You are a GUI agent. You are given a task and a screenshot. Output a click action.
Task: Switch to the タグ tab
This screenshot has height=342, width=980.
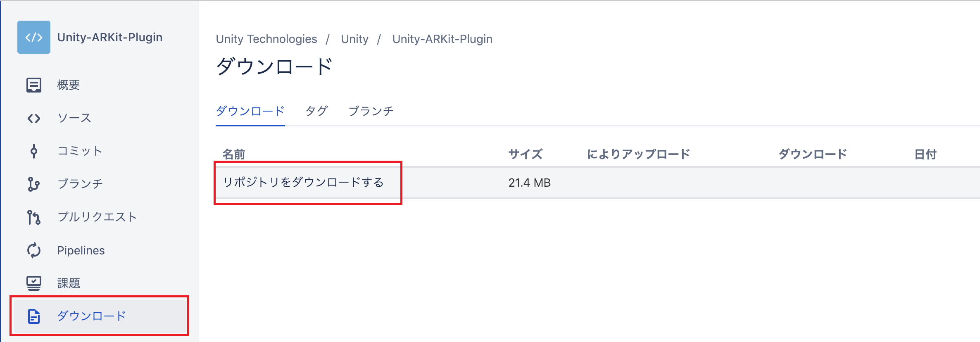click(x=316, y=111)
